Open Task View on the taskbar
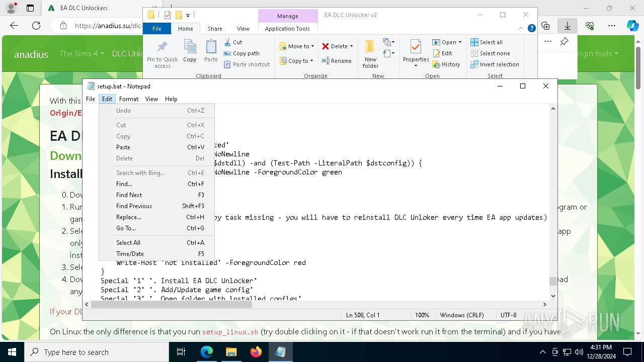 (x=182, y=352)
